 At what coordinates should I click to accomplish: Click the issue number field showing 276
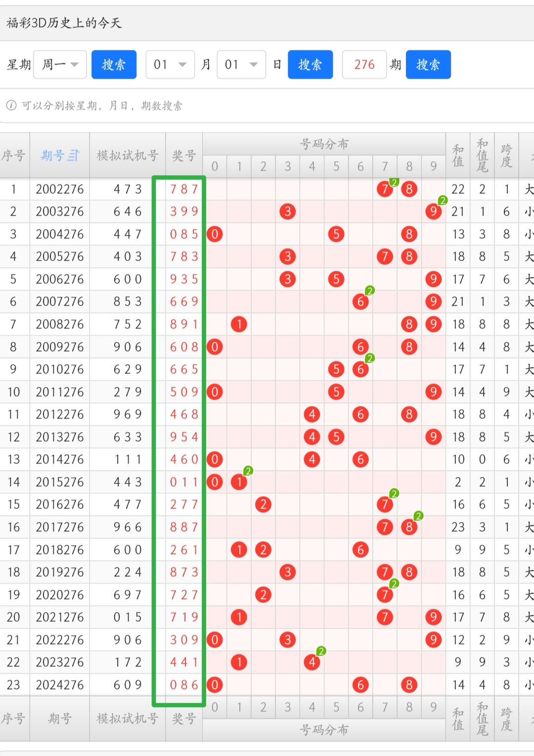(364, 64)
